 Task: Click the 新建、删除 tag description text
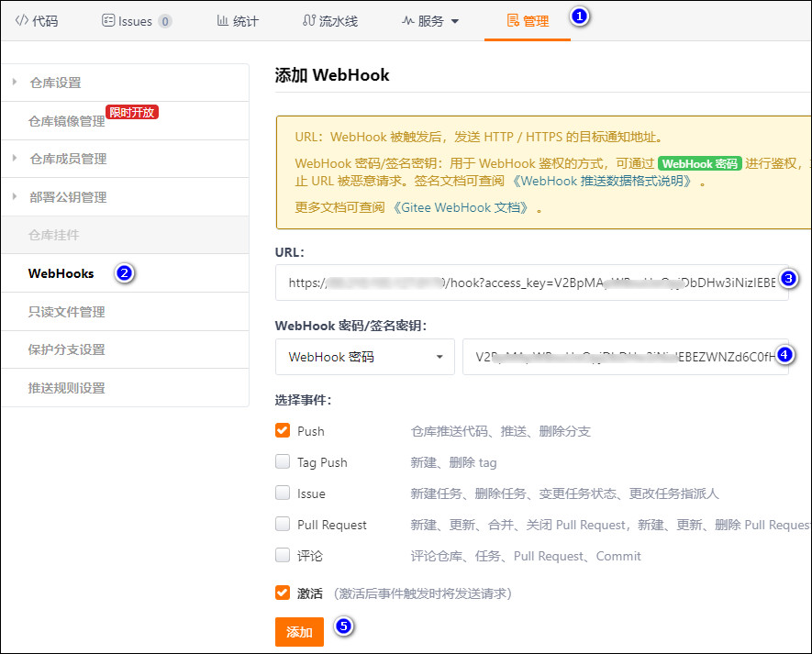tap(453, 462)
